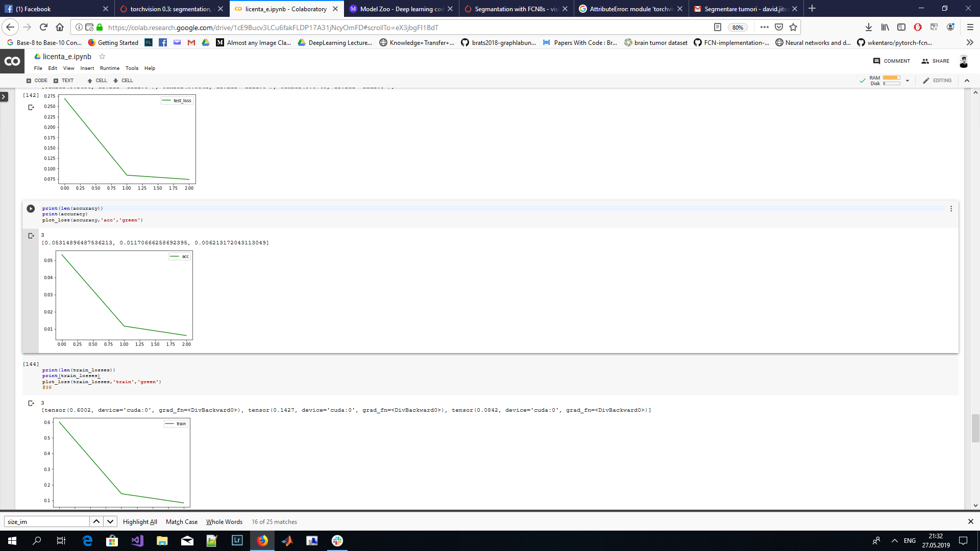Click the size_im find input field
Viewport: 980px width, 551px height.
47,521
